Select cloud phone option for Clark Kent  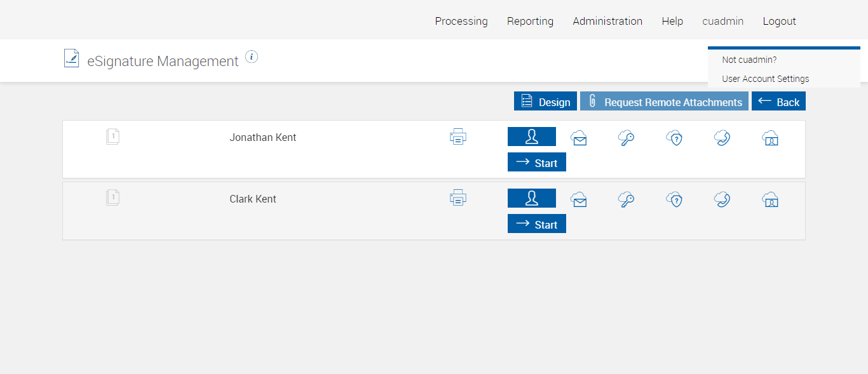coord(722,199)
